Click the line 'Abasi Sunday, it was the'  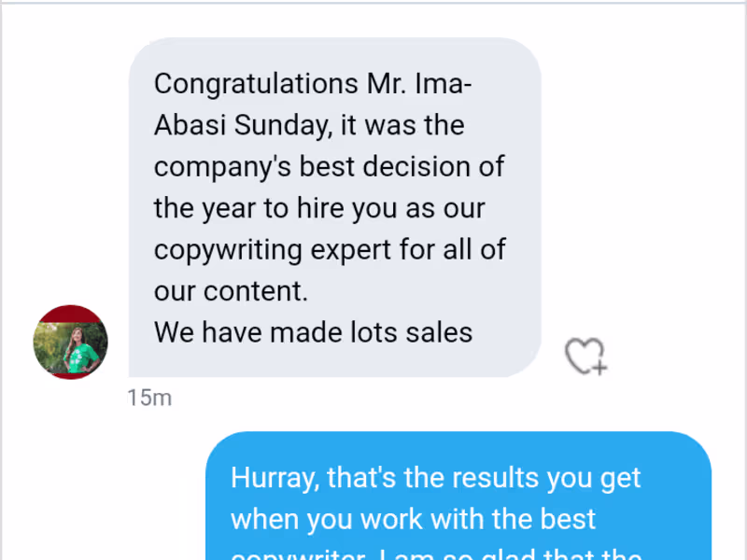point(309,125)
